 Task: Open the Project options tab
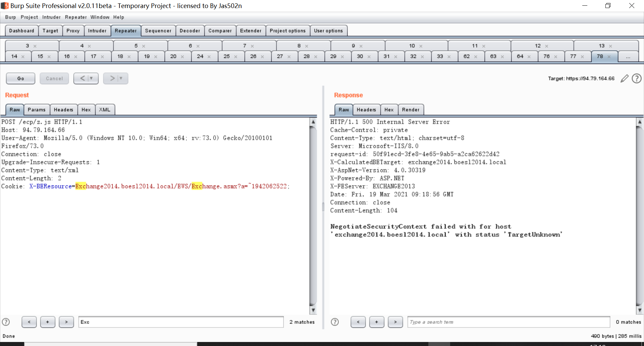coord(288,31)
